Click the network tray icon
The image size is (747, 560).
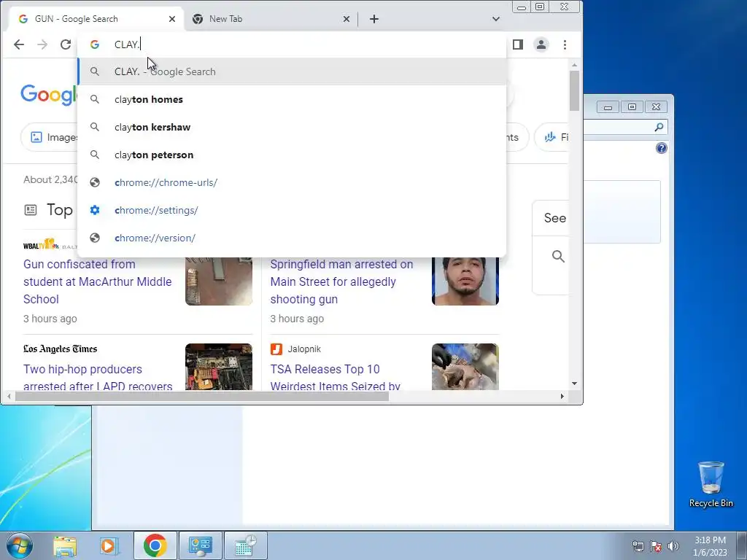point(638,546)
